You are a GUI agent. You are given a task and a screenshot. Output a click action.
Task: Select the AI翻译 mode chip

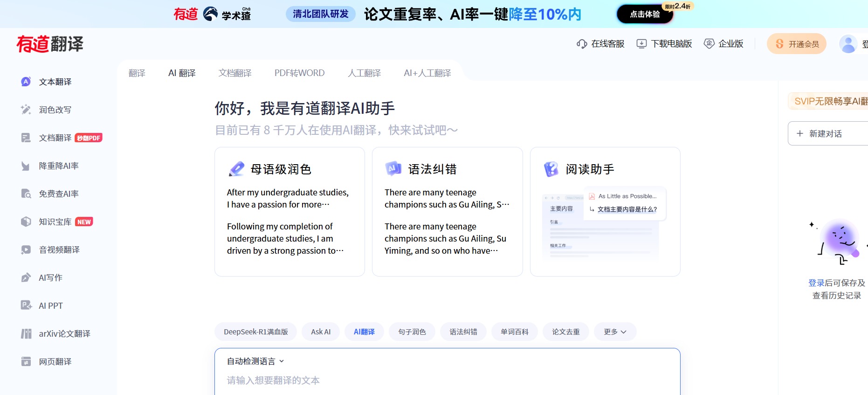coord(364,332)
